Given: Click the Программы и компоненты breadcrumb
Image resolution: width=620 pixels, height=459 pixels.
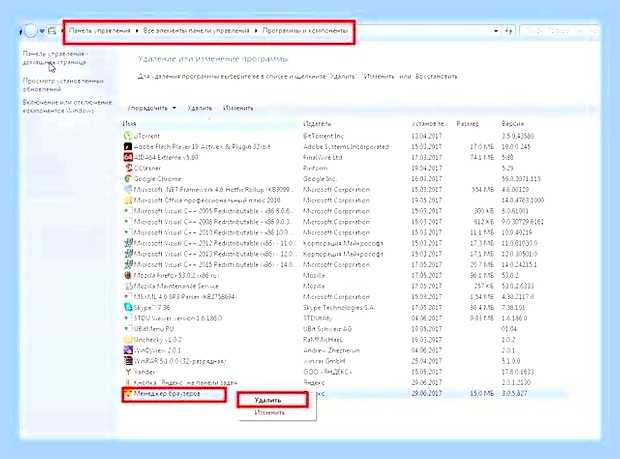Looking at the screenshot, I should 305,30.
